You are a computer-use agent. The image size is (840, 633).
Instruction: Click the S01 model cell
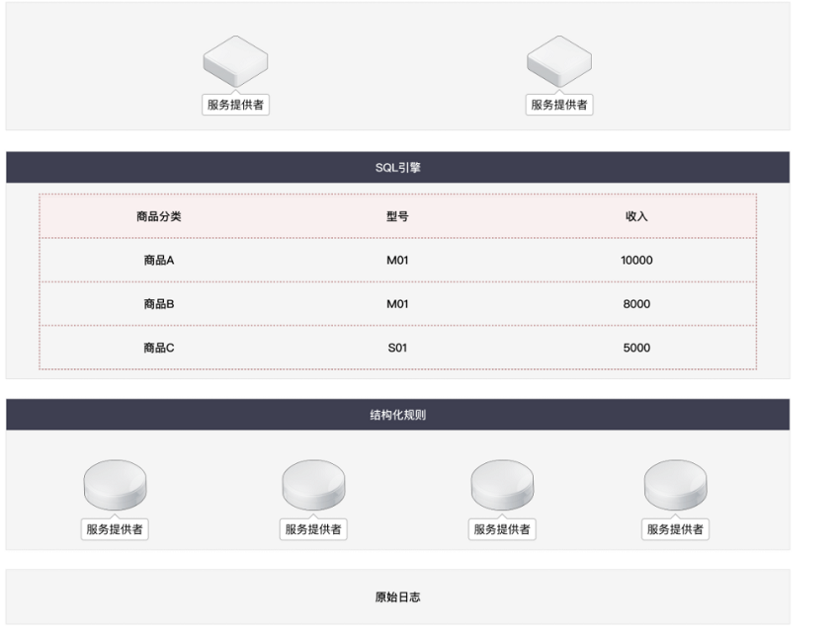(397, 348)
